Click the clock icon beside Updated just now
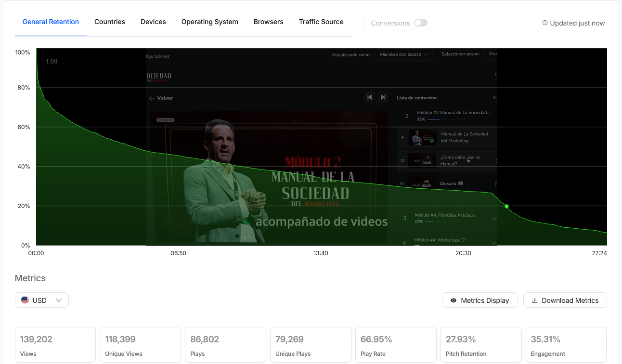This screenshot has width=622, height=364. [x=545, y=23]
